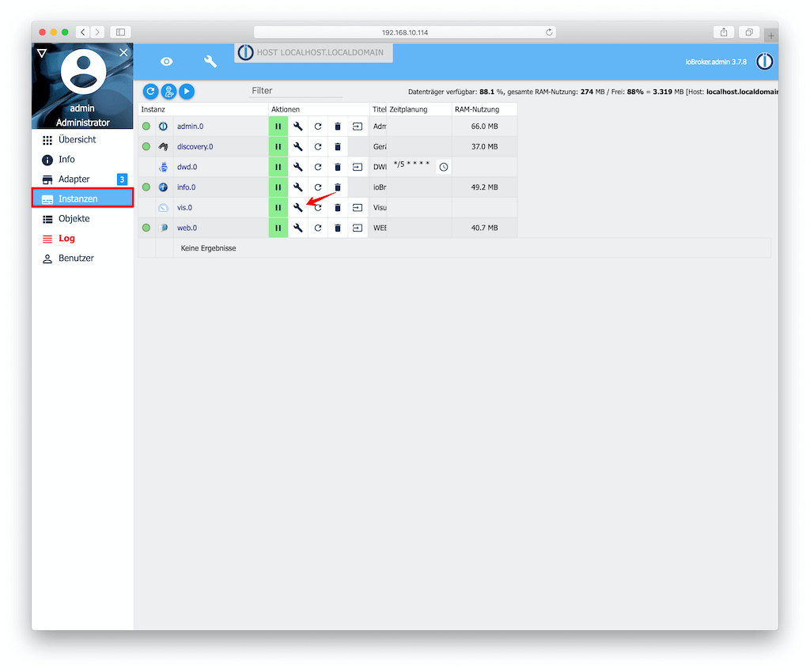Pause the discovery.0 instance
810x672 pixels.
tap(278, 146)
